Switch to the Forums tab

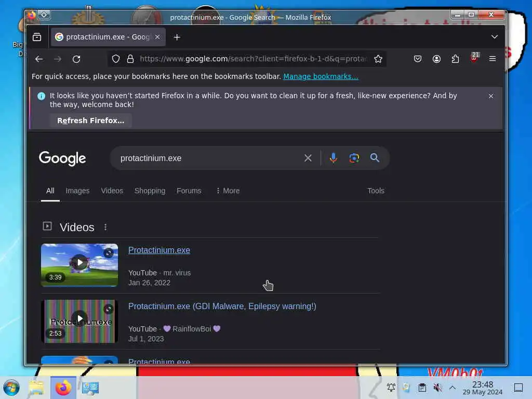tap(189, 191)
